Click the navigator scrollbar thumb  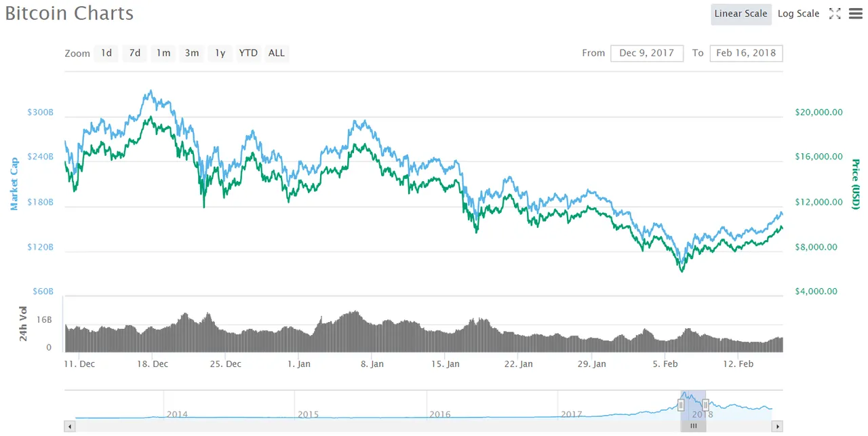[693, 427]
